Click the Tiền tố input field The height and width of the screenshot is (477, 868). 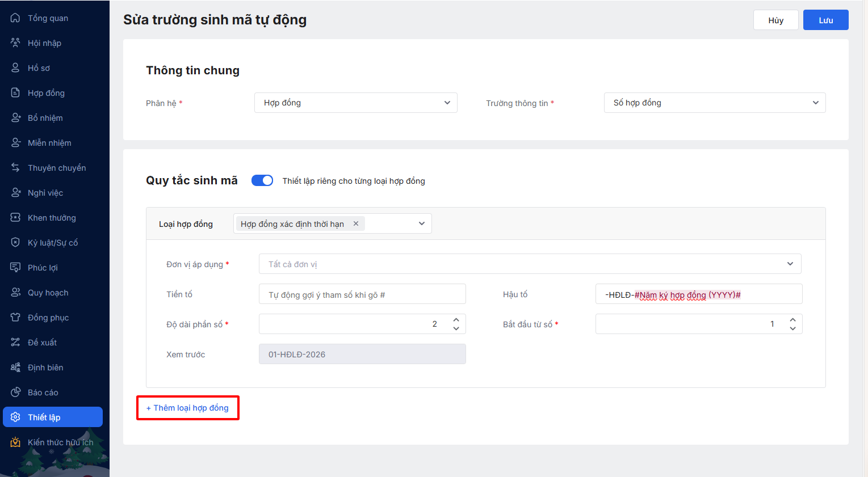(x=362, y=294)
